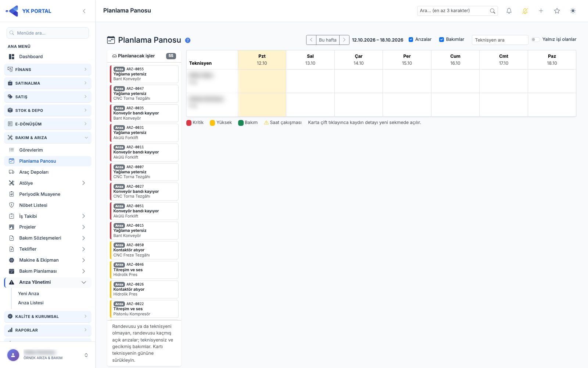Open Periyodik Muayene in the sidebar
The height and width of the screenshot is (368, 588).
click(x=48, y=194)
